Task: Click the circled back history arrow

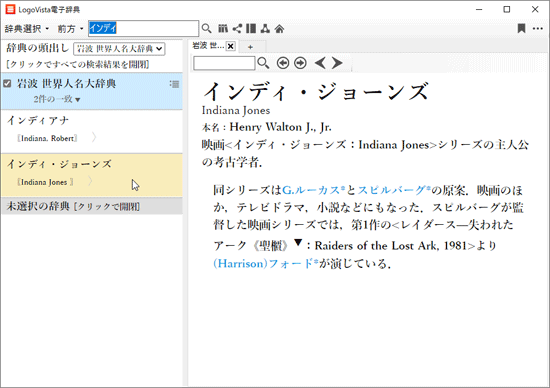Action: coord(283,63)
